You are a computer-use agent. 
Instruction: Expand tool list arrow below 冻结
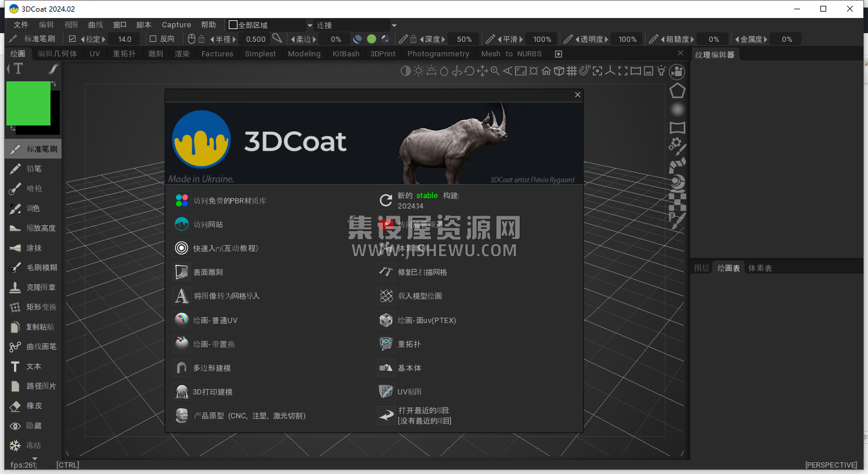coord(34,459)
